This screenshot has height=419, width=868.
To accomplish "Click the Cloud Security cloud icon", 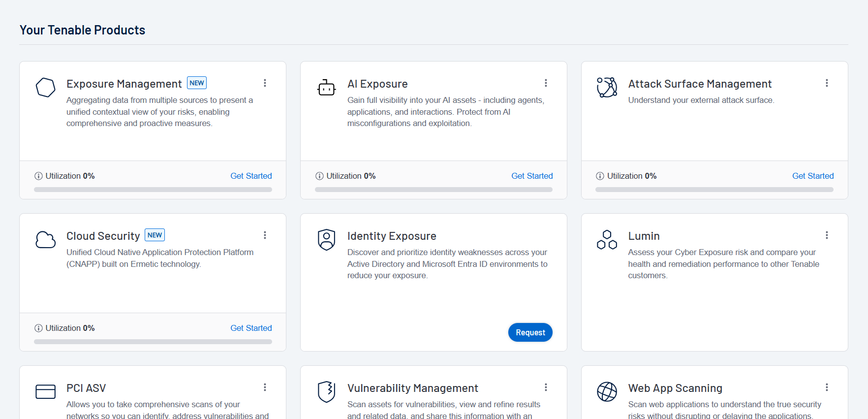I will coord(46,240).
